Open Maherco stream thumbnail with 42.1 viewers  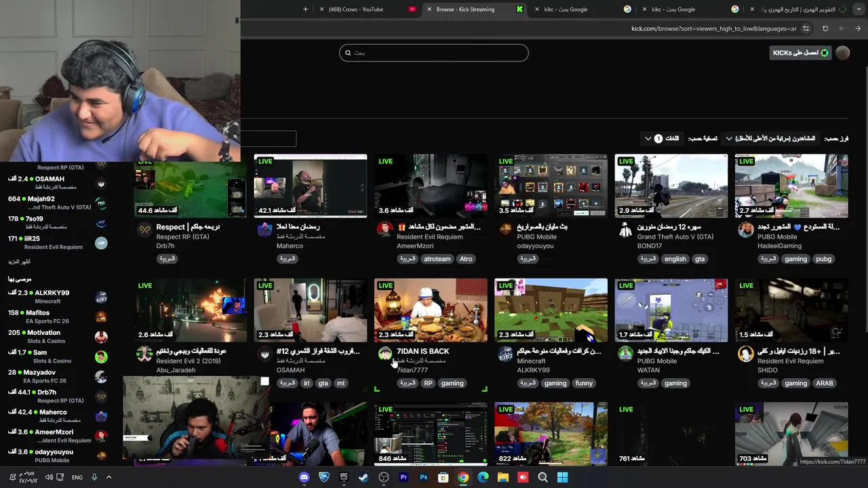pyautogui.click(x=311, y=186)
